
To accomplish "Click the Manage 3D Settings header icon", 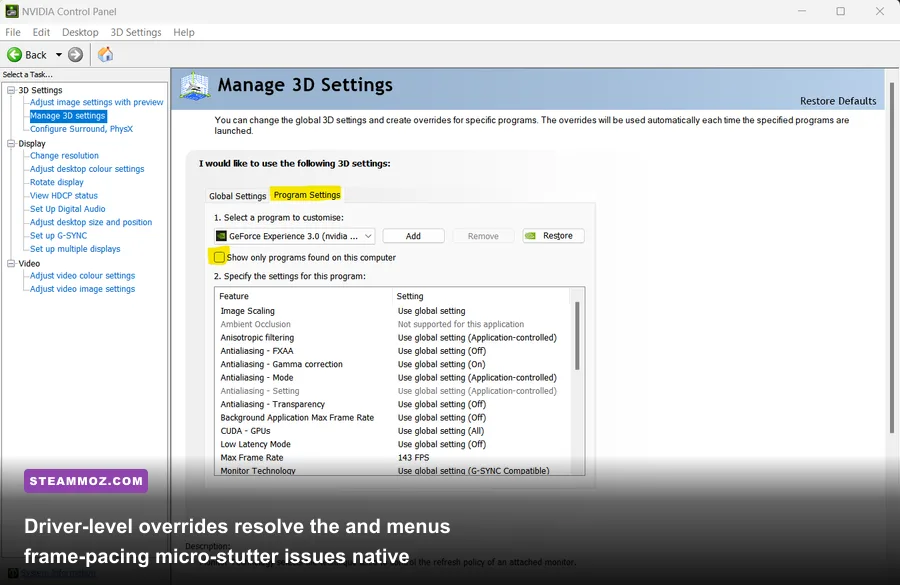I will click(195, 87).
